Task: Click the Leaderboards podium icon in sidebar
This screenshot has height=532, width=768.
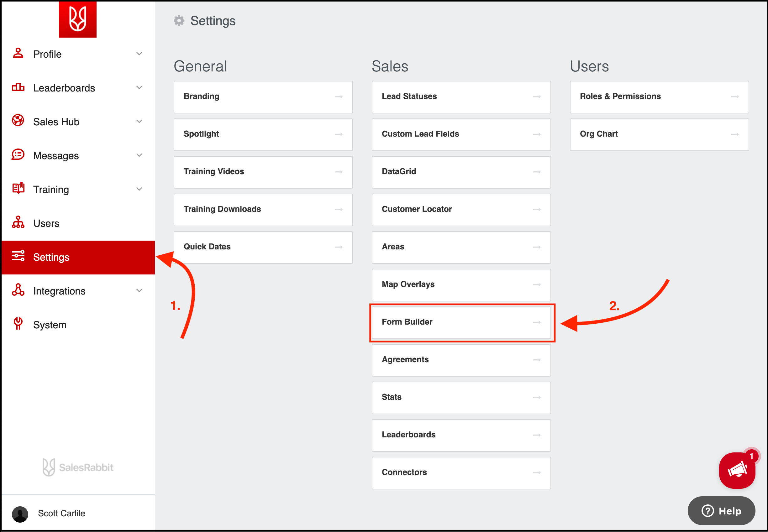Action: [x=18, y=87]
